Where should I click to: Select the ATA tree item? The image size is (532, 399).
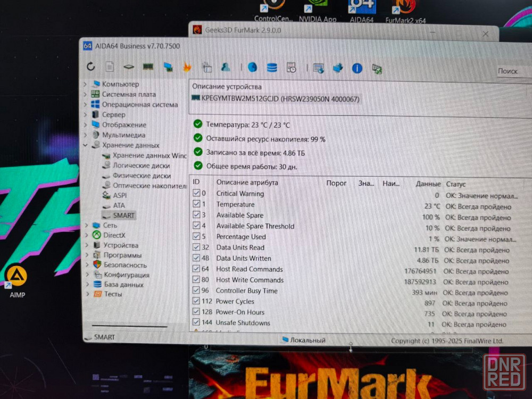119,205
